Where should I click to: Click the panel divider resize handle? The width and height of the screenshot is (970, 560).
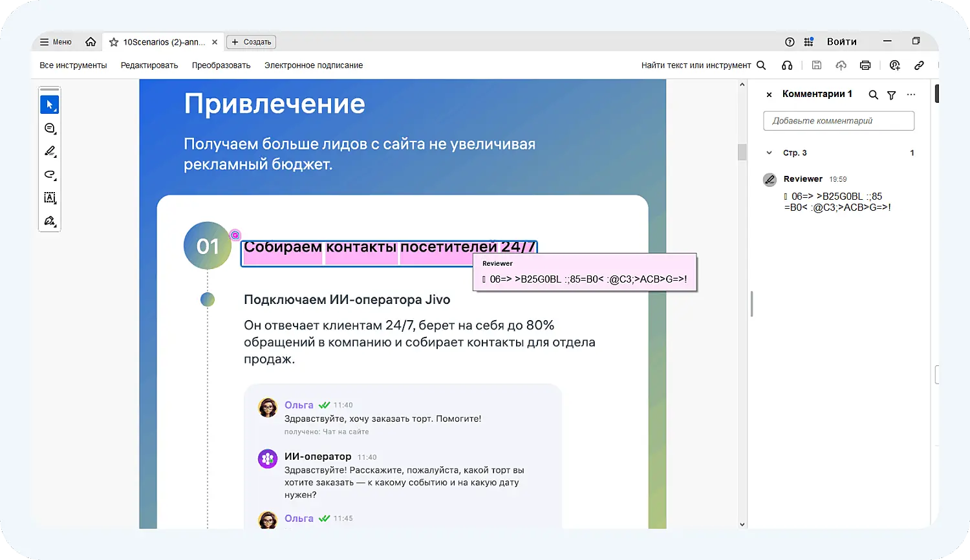click(x=751, y=304)
